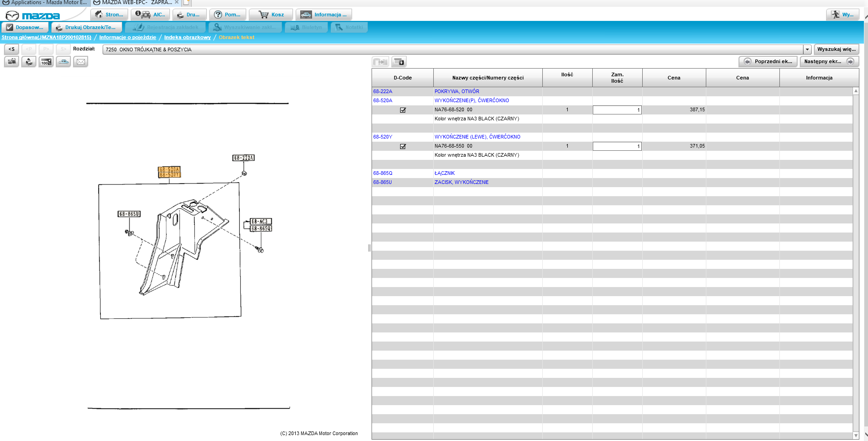This screenshot has height=441, width=868.
Task: Click the table scrollbar up arrow
Action: 856,91
